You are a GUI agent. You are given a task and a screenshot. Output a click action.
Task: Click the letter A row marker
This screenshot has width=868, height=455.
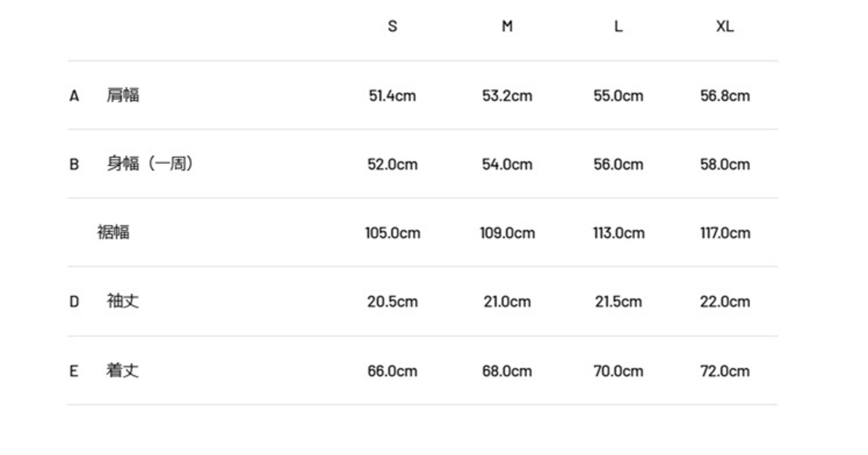74,96
